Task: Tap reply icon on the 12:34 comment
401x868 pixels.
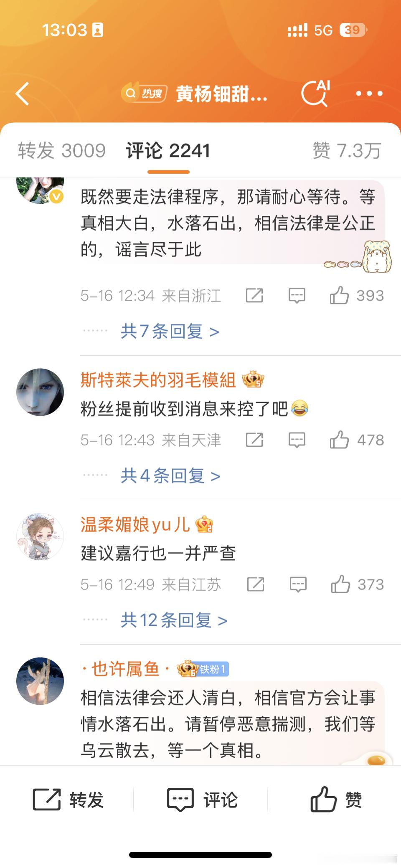Action: [x=297, y=296]
